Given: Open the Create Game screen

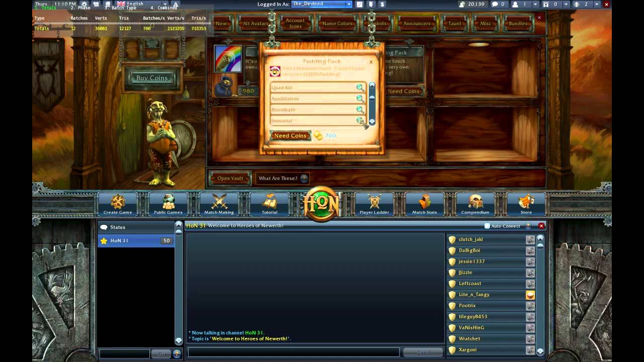Looking at the screenshot, I should 118,204.
